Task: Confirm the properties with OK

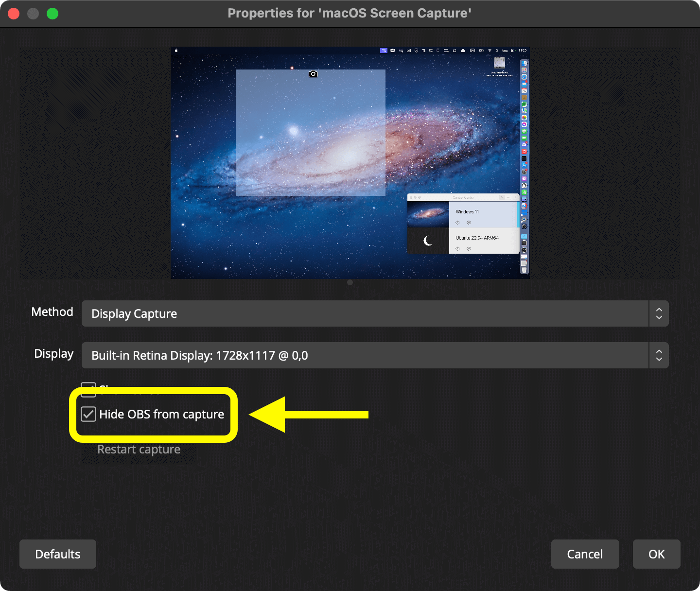Action: (656, 554)
